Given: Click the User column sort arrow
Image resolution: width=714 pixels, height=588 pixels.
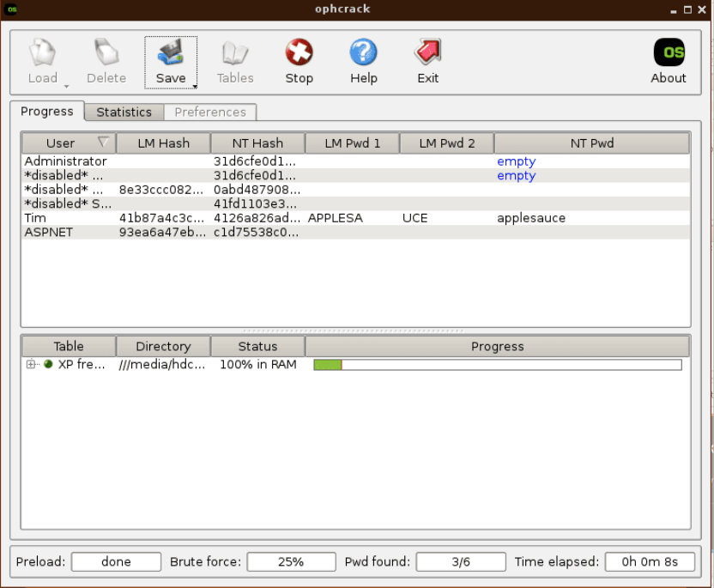Looking at the screenshot, I should coord(103,142).
